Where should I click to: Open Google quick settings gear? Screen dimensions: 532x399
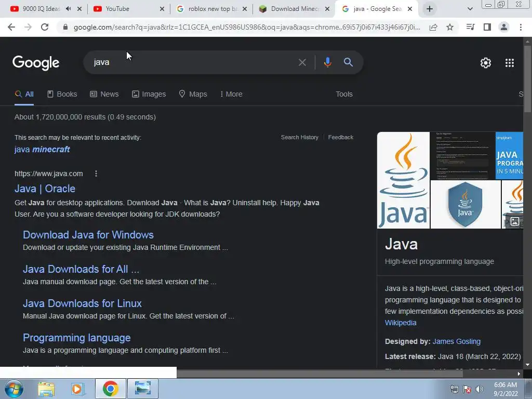[486, 63]
